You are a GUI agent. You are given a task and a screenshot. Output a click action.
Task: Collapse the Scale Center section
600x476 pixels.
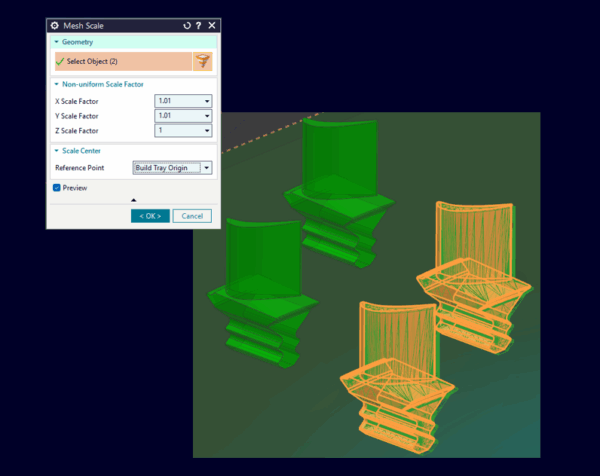[57, 150]
